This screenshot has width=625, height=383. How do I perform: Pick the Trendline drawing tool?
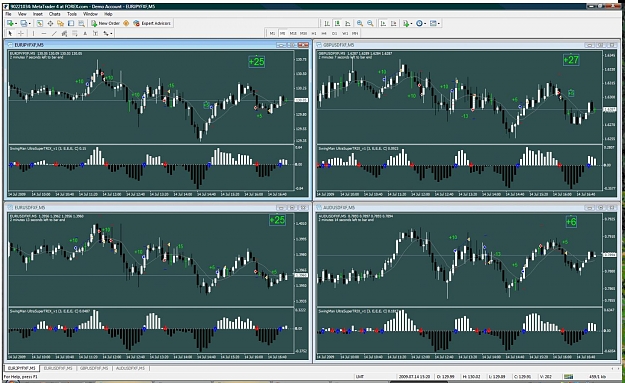tap(54, 33)
